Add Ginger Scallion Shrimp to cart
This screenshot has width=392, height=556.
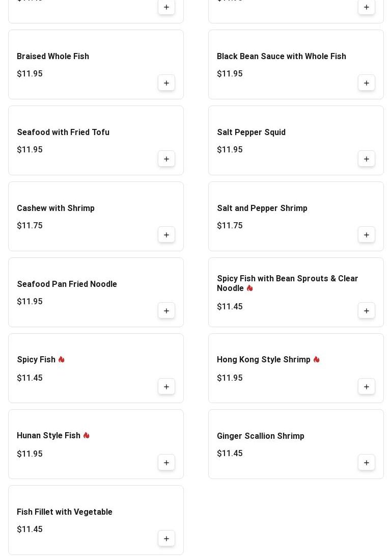pyautogui.click(x=367, y=463)
